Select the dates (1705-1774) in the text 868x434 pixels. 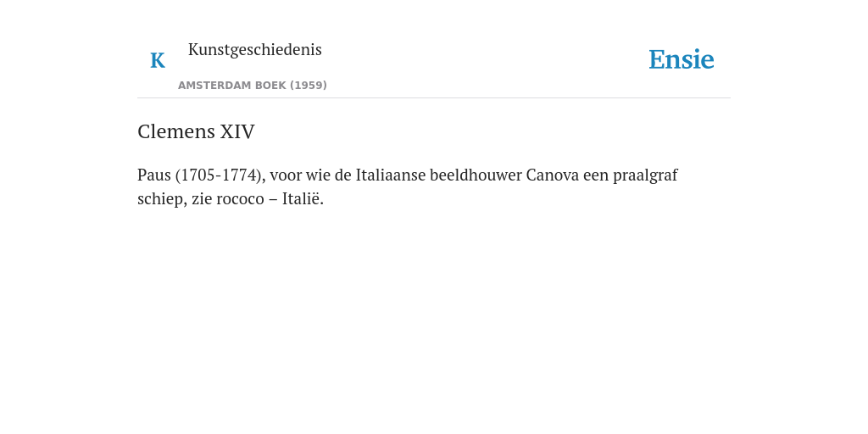tap(220, 175)
